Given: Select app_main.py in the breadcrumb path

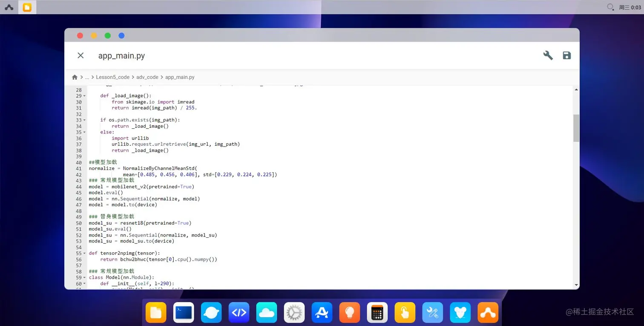Looking at the screenshot, I should click(180, 77).
